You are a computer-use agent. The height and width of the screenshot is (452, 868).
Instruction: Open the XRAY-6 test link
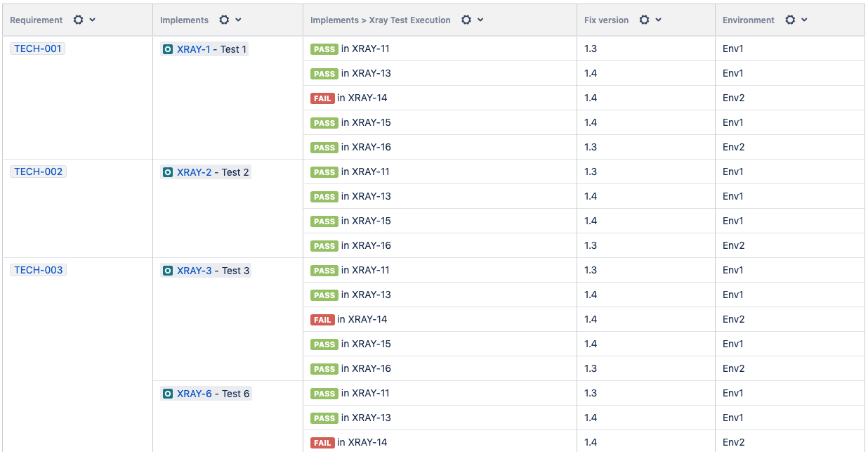194,394
